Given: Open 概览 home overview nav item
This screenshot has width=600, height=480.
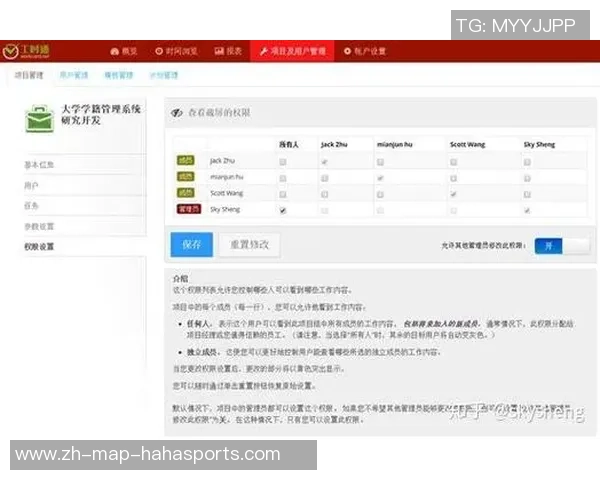Looking at the screenshot, I should [124, 51].
